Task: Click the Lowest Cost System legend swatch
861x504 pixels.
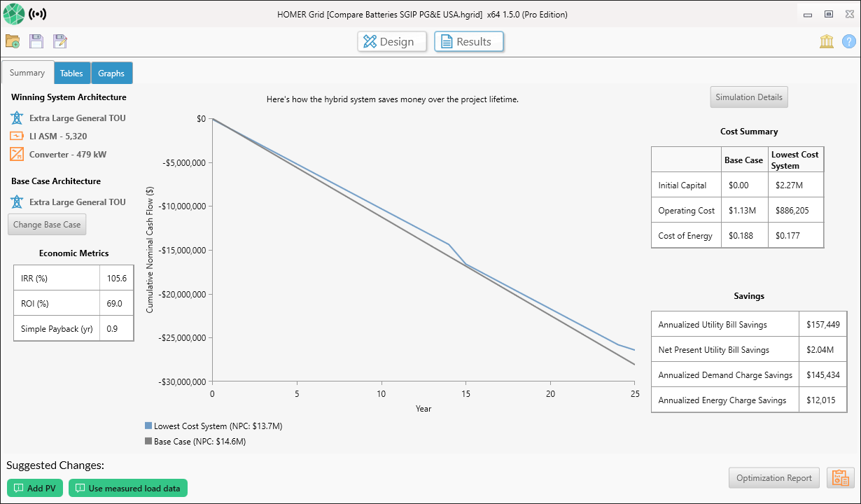Action: point(148,426)
